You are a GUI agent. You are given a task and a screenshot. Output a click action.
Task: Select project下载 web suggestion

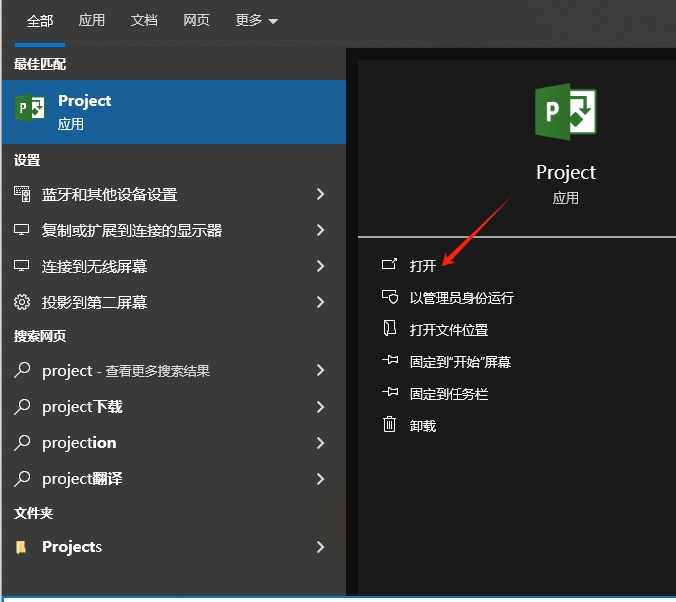coord(174,407)
